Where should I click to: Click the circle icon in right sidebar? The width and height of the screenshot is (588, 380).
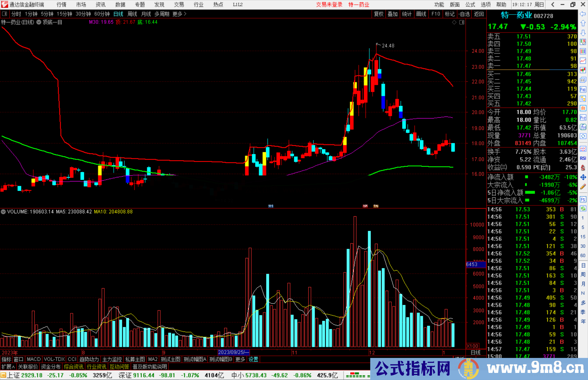pos(583,136)
